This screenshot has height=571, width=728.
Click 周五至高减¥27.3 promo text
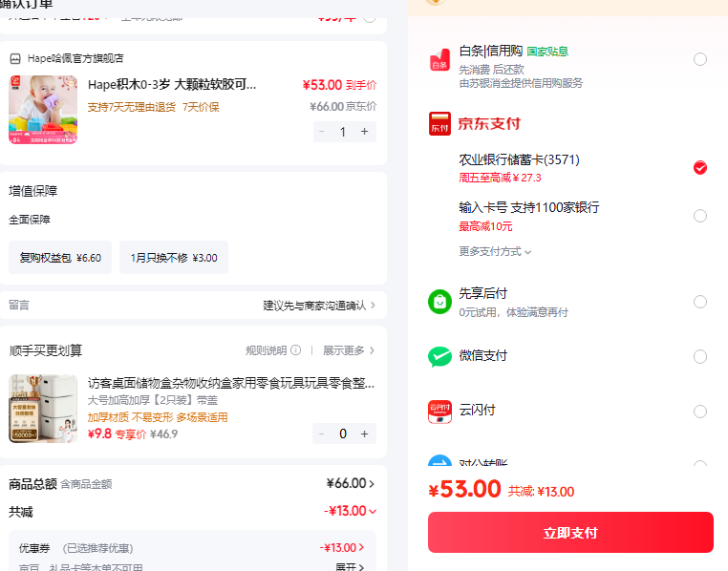pyautogui.click(x=500, y=178)
